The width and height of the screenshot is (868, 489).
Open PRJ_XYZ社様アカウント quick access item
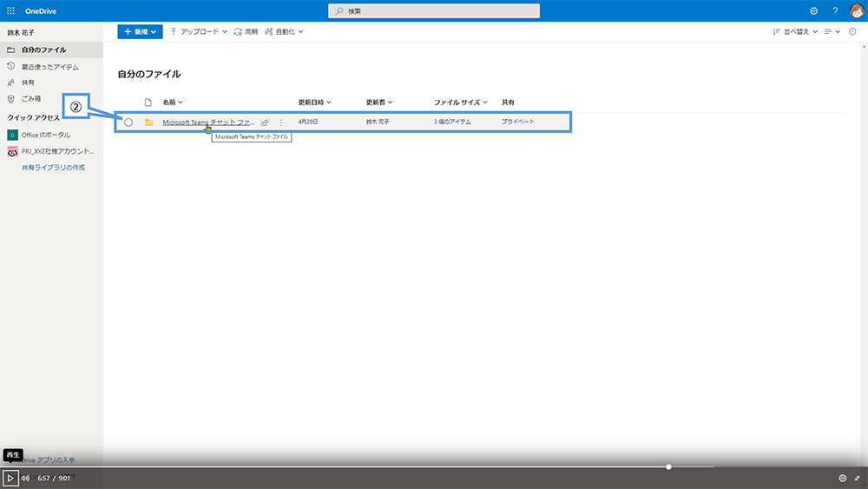[51, 151]
